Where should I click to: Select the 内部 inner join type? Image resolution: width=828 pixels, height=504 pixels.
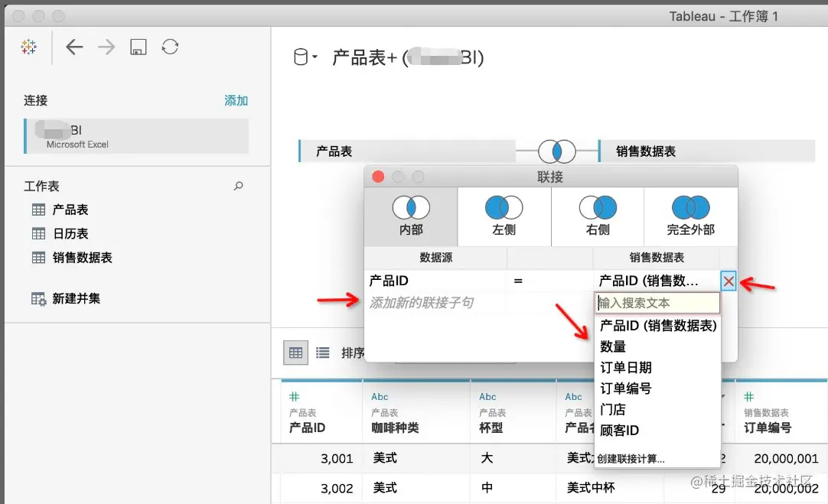click(411, 216)
